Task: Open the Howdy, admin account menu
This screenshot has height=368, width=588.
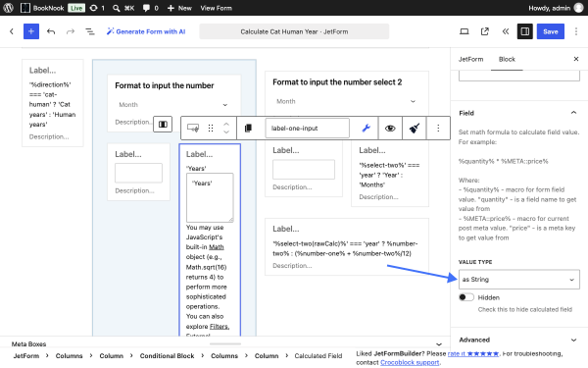Action: pos(556,8)
